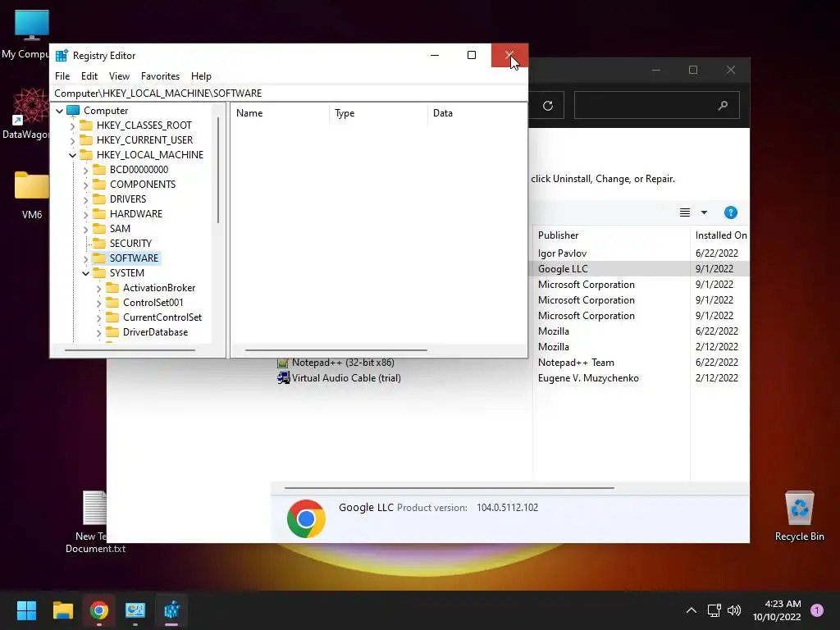This screenshot has height=630, width=840.
Task: Collapse the Computer root node
Action: click(x=59, y=111)
